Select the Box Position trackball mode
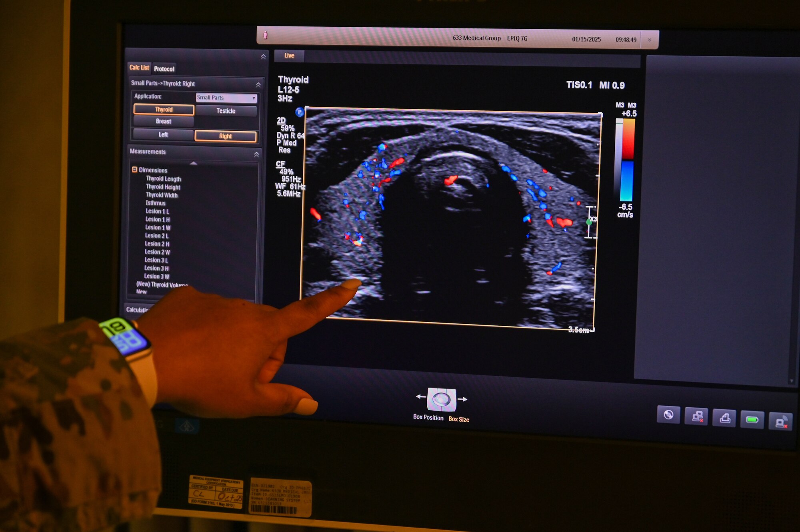The image size is (800, 532). coord(428,417)
